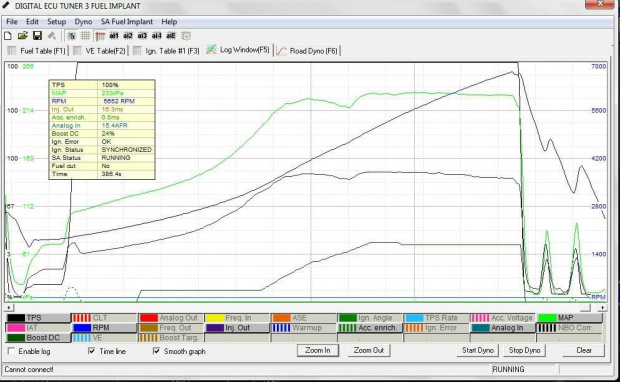Viewport: 620px width, 382px height.
Task: Toggle the MAP channel trace
Action: click(x=569, y=318)
